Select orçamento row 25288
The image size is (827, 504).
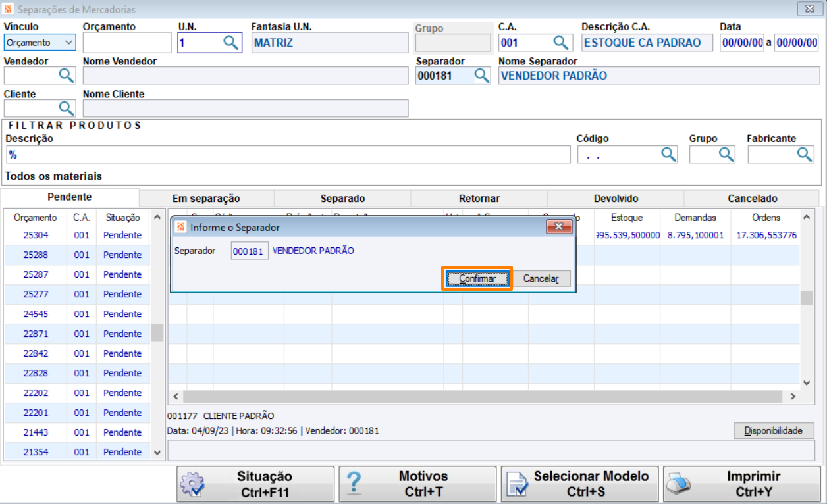coord(77,255)
